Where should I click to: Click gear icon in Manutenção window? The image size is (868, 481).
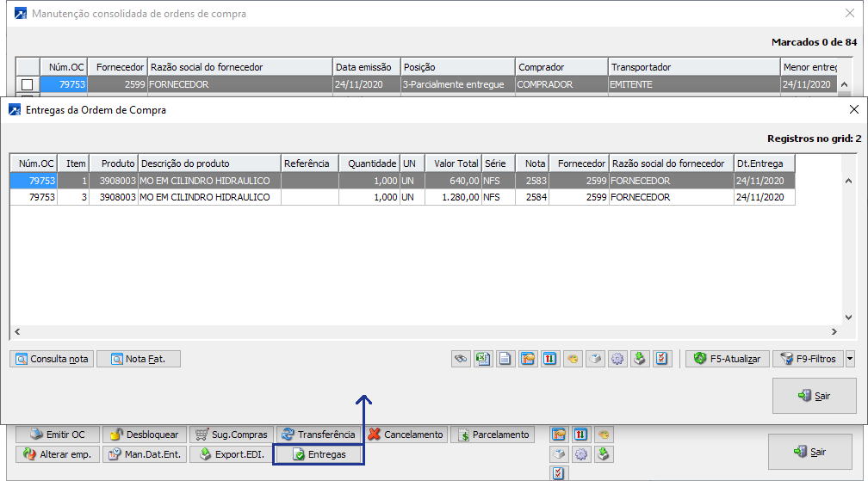pyautogui.click(x=580, y=454)
